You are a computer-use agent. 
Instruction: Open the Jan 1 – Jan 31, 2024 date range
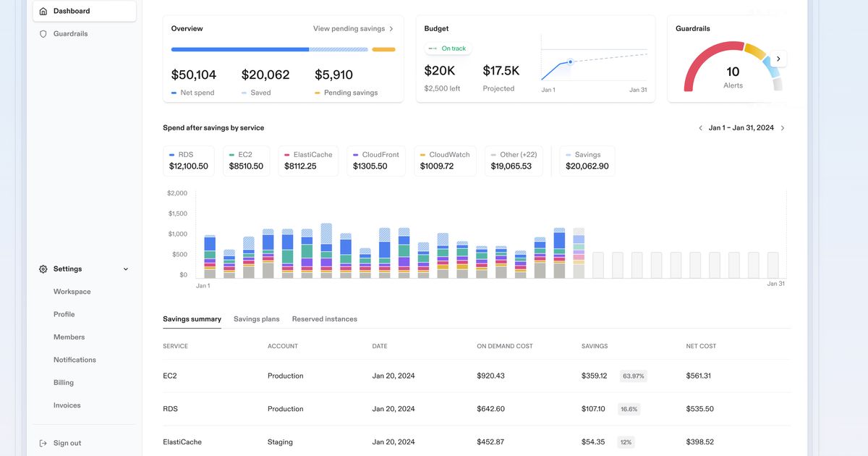coord(741,128)
